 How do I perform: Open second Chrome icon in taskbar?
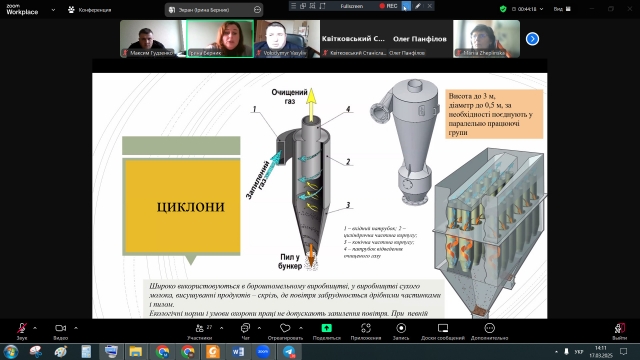[188, 352]
